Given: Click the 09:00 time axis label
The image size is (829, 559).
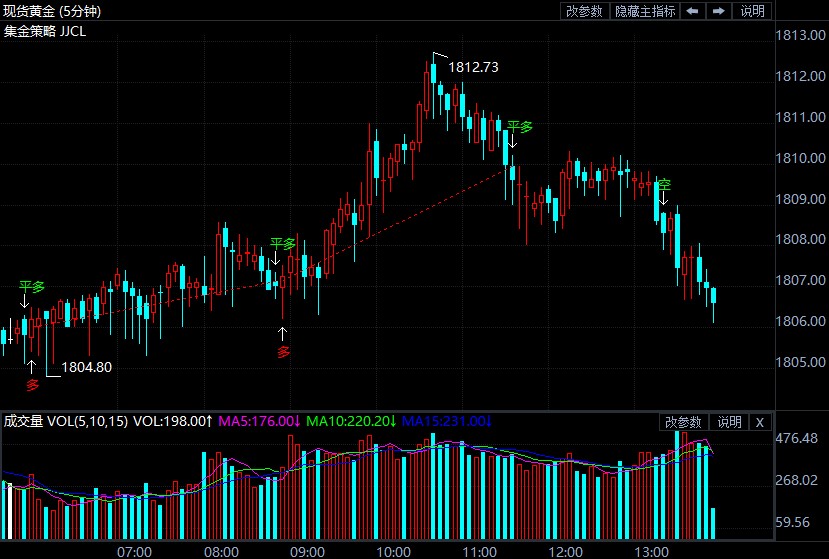Looking at the screenshot, I should pyautogui.click(x=307, y=552).
